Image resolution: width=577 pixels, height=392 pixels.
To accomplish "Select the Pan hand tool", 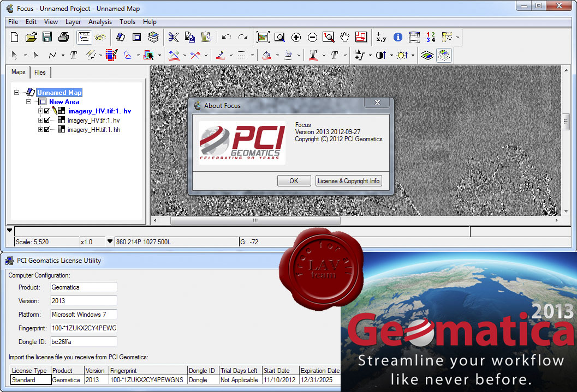I will point(344,37).
